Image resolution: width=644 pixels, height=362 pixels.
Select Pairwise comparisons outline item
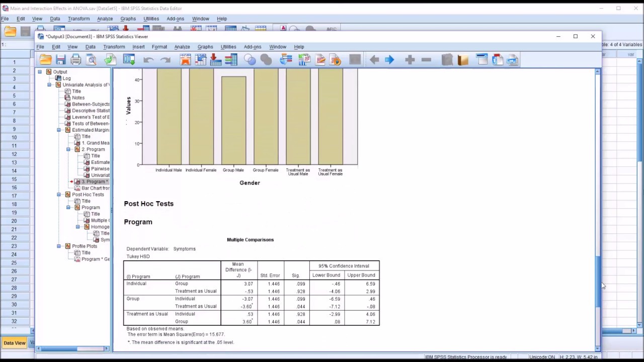coord(96,169)
